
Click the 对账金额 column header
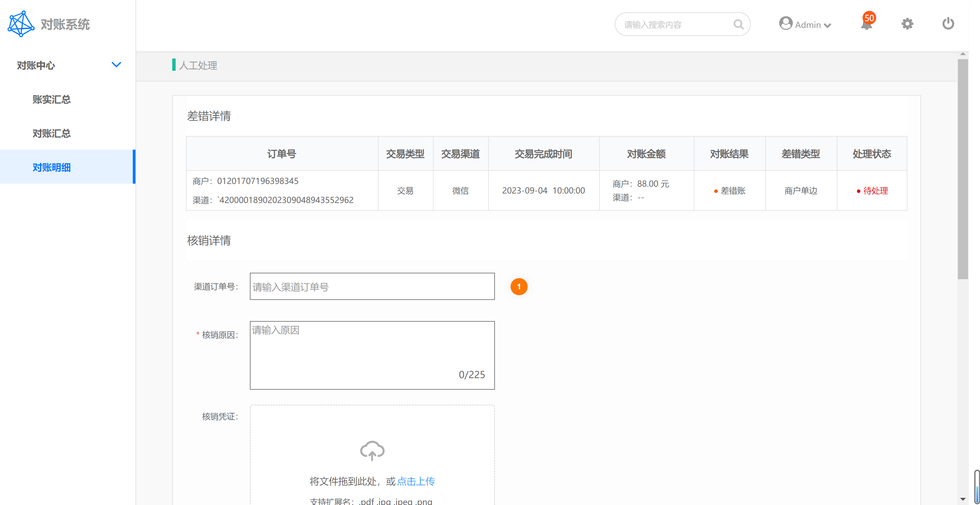pyautogui.click(x=646, y=154)
